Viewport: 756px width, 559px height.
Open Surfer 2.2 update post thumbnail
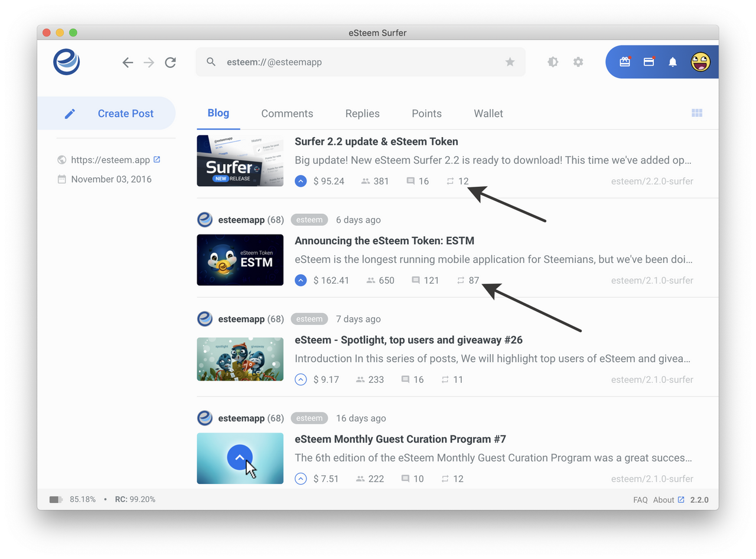coord(240,161)
